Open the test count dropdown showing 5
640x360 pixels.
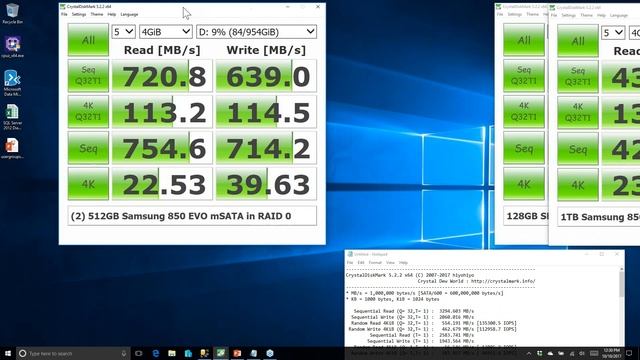click(x=123, y=31)
